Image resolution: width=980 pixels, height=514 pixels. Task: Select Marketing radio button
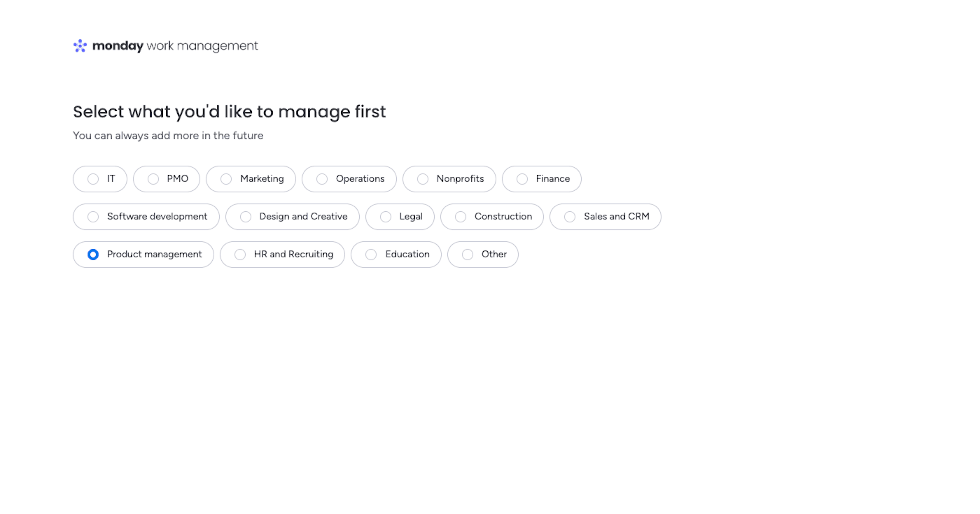pos(226,179)
